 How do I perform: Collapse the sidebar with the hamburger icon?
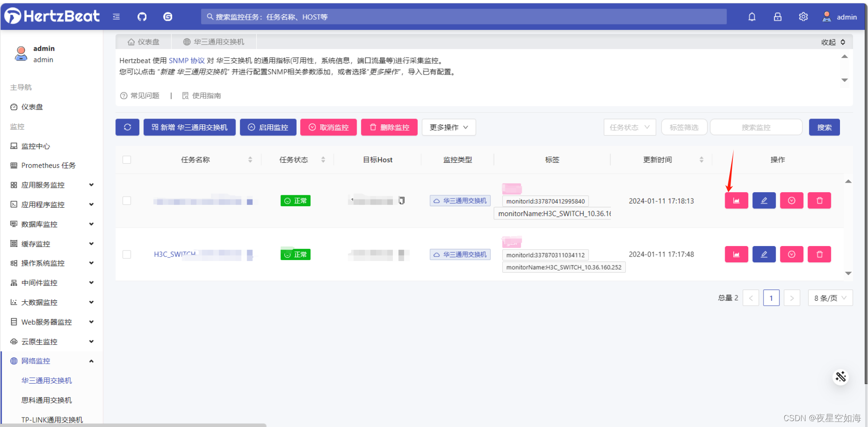[x=116, y=16]
